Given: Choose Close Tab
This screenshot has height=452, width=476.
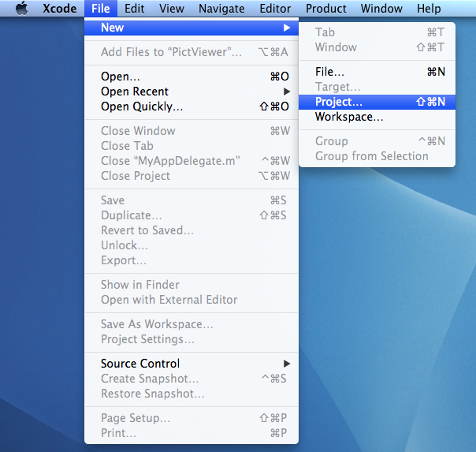Looking at the screenshot, I should [192, 146].
